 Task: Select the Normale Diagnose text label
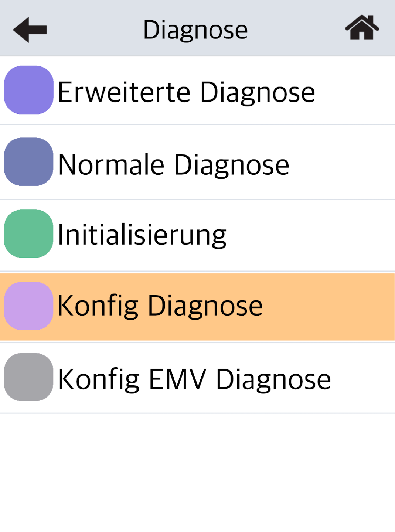tap(174, 164)
